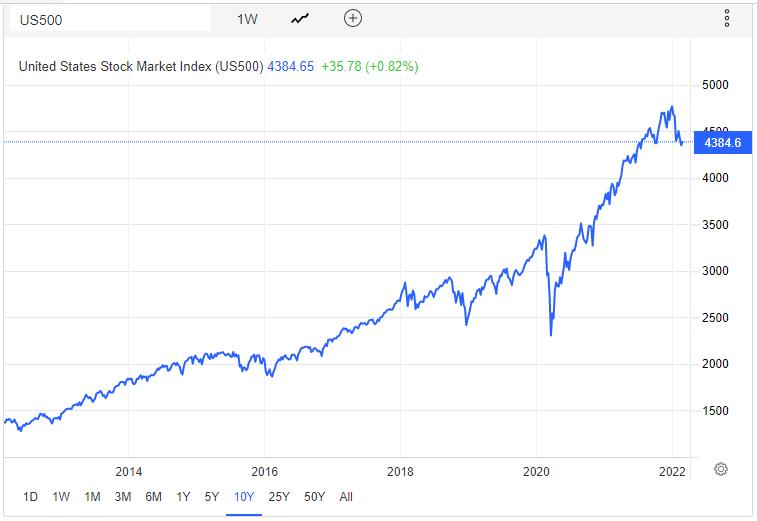
Task: Click the add comparison plus icon
Action: click(352, 18)
